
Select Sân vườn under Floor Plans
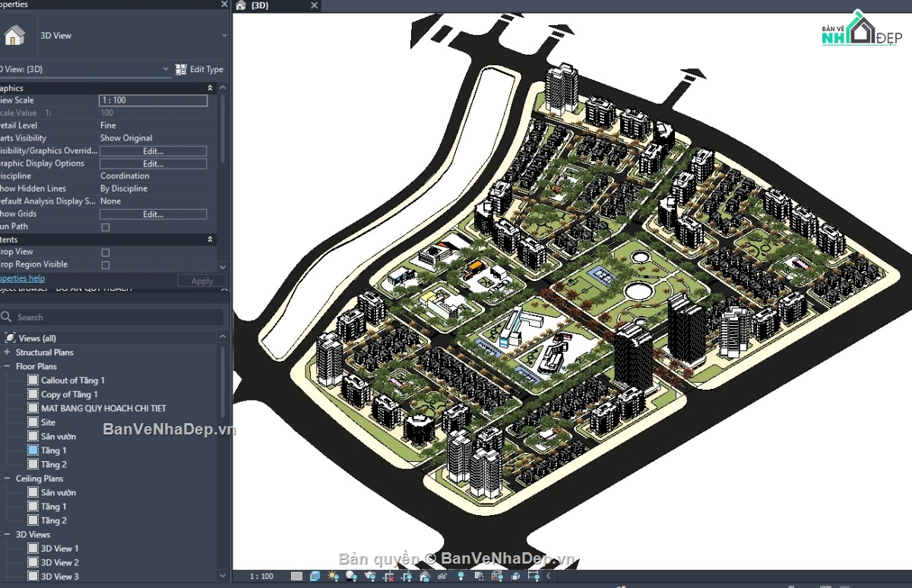[x=59, y=436]
